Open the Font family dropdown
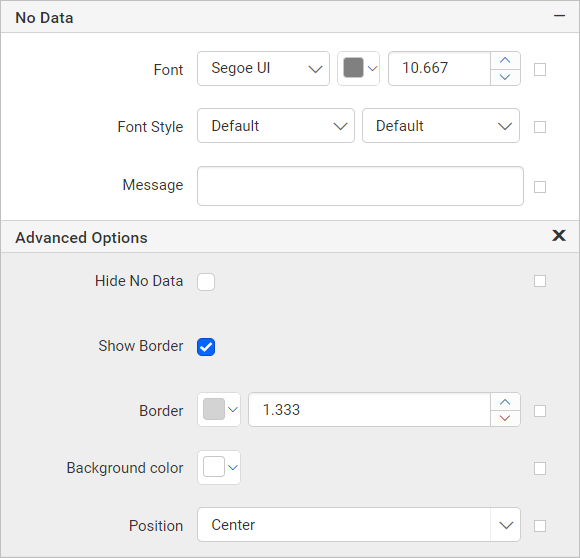580x558 pixels. 263,68
